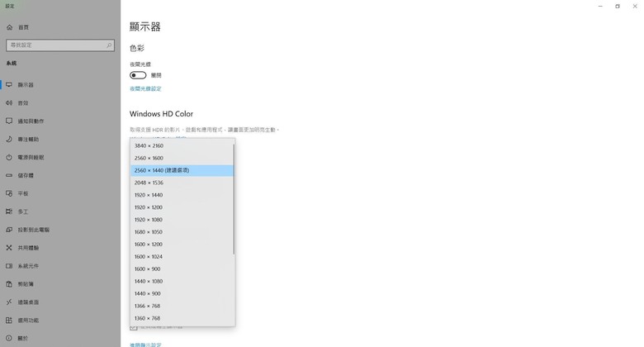
Task: Pick 1440 × 900 from resolution list
Action: [x=182, y=293]
